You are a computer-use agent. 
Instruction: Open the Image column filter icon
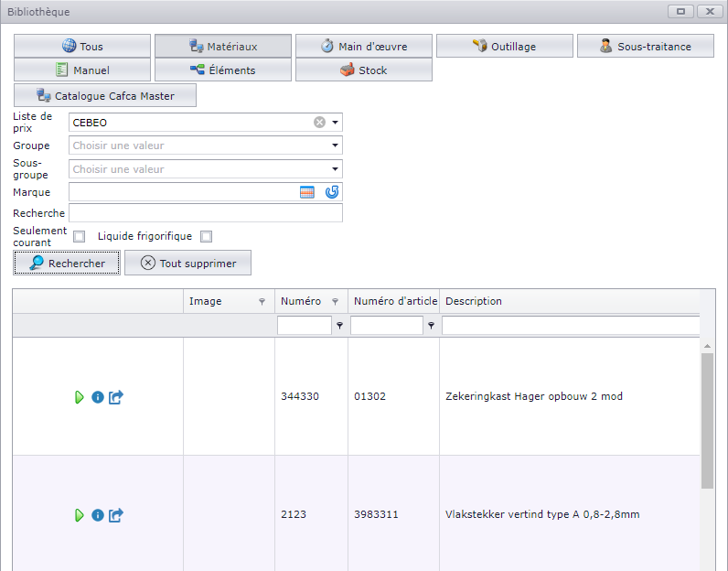262,302
